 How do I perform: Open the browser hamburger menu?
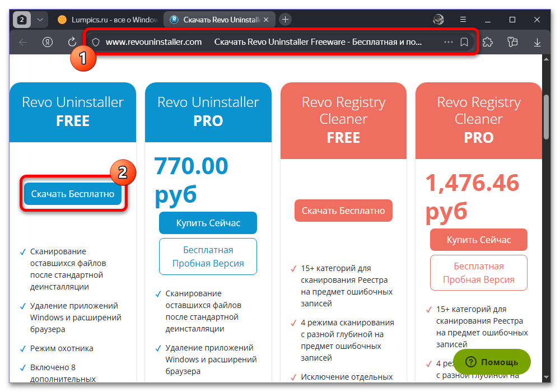point(463,20)
